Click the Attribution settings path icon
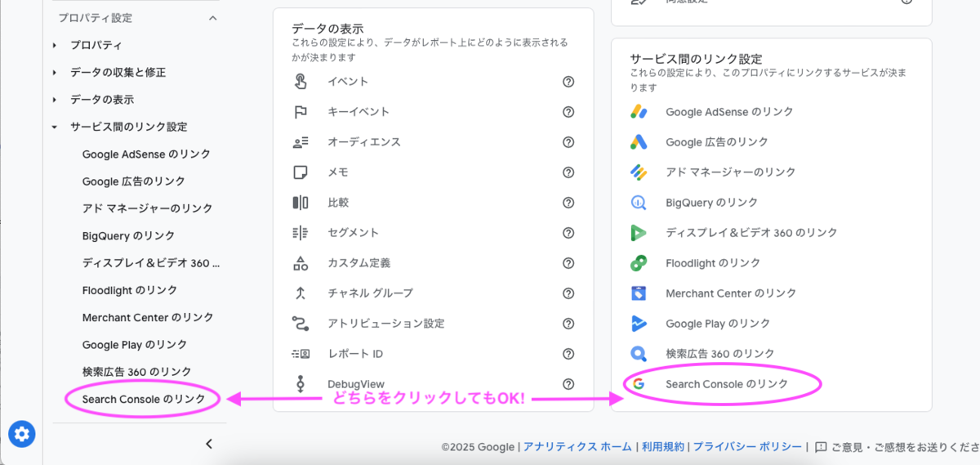This screenshot has height=465, width=980. [301, 324]
